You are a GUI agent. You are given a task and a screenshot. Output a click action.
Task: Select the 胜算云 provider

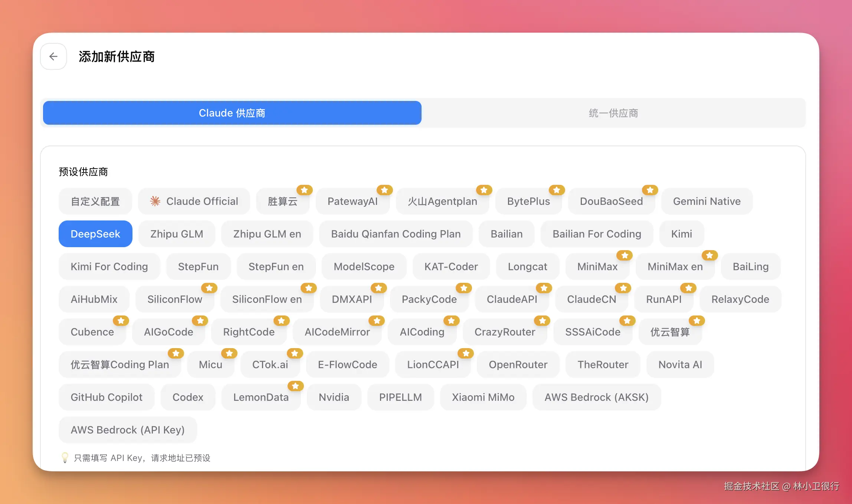[283, 201]
